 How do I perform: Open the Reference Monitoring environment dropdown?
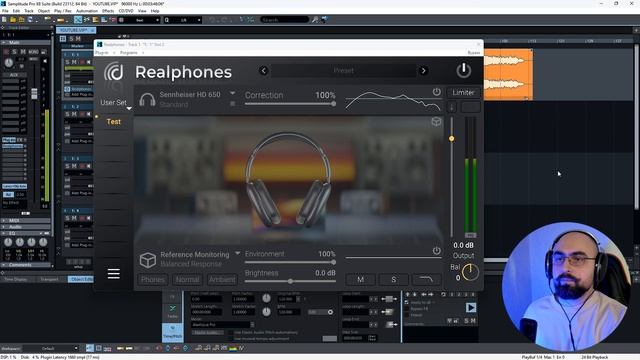[x=238, y=253]
